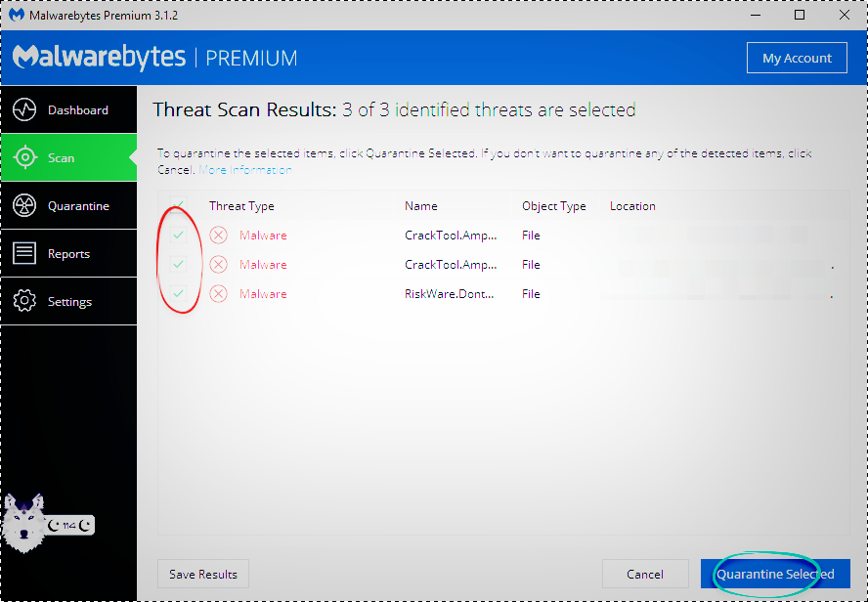
Task: Open the My Account page
Action: click(797, 58)
